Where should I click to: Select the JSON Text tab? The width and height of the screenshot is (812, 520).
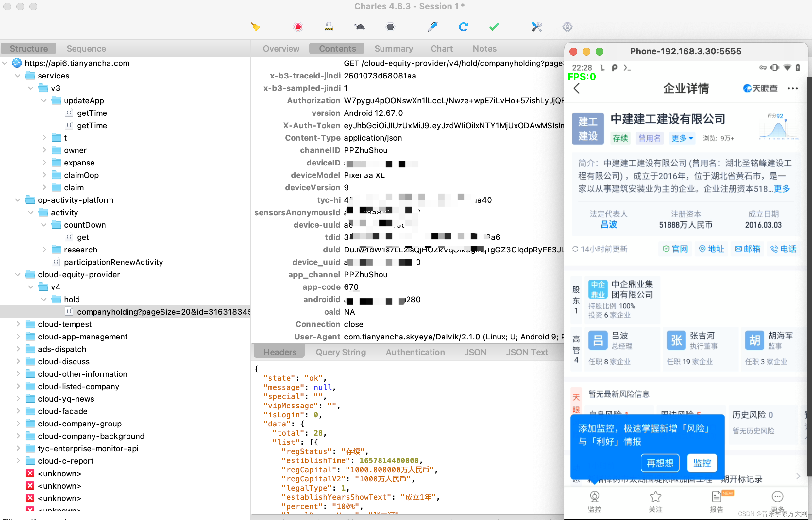coord(527,352)
